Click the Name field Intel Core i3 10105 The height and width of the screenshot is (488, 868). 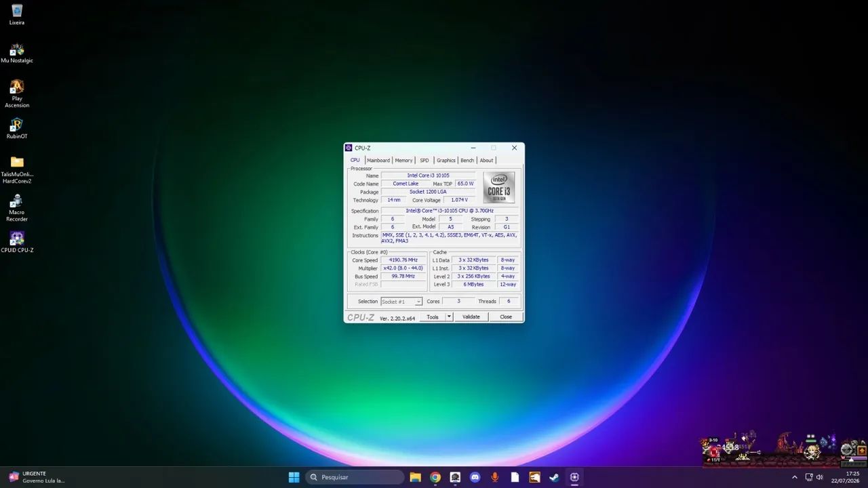point(428,176)
